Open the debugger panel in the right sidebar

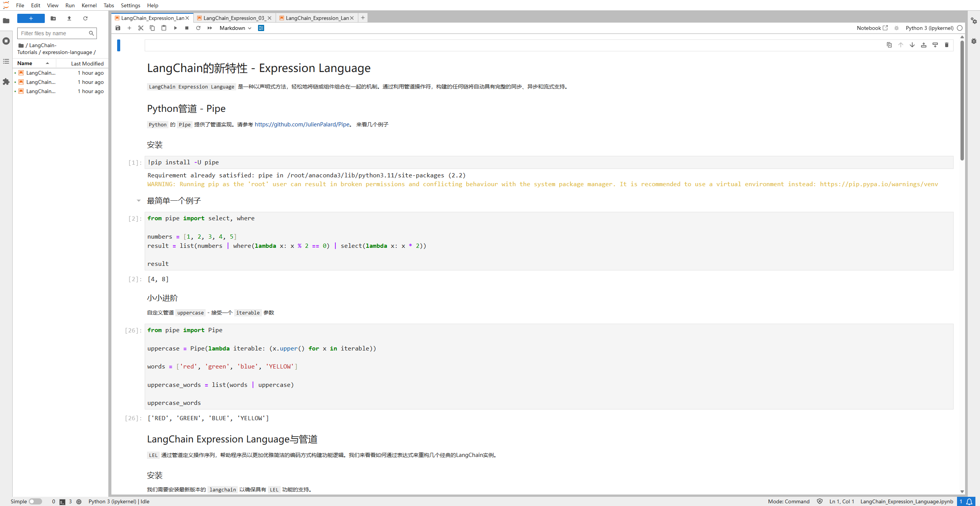click(974, 41)
